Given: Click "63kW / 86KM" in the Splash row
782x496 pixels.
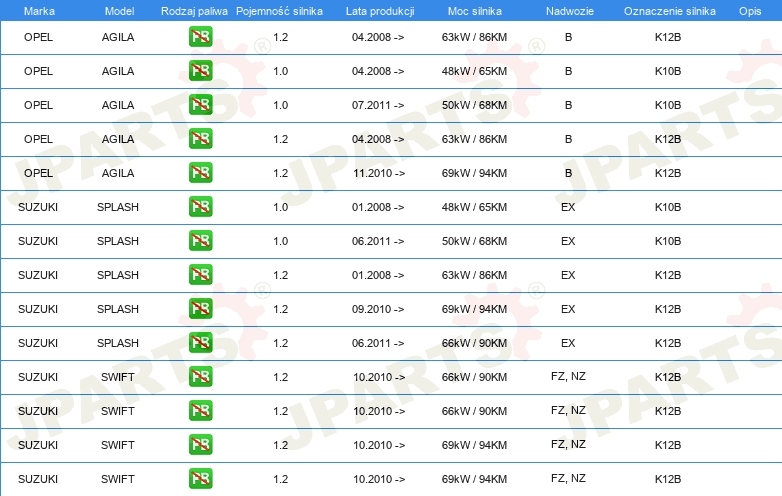Looking at the screenshot, I should 474,275.
